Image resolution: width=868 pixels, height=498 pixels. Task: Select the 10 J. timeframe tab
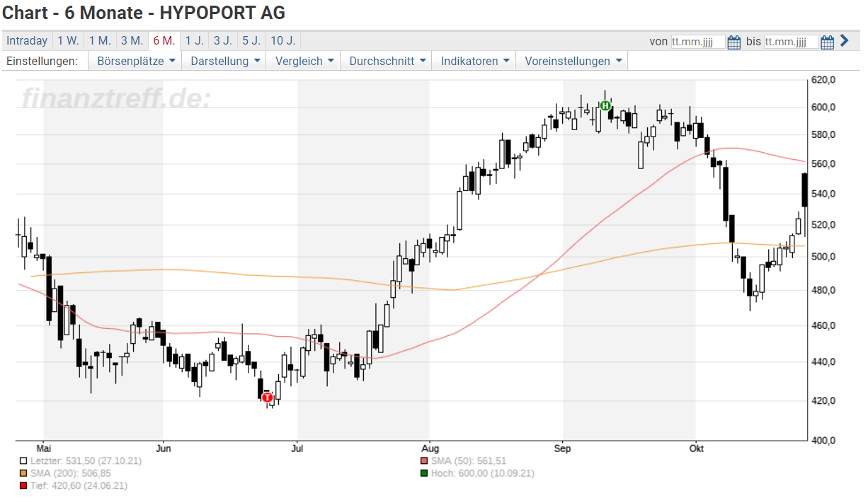pos(282,41)
